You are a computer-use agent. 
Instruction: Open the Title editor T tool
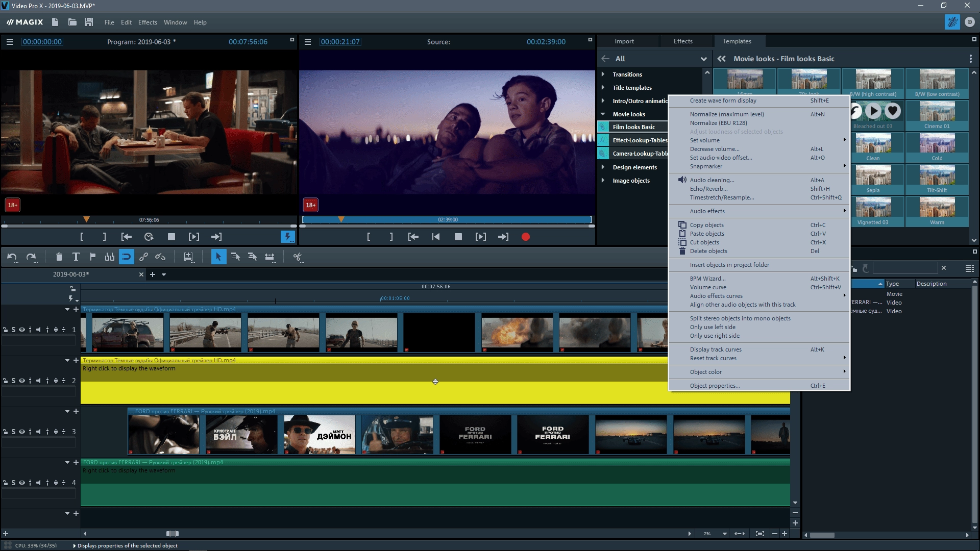(x=76, y=257)
